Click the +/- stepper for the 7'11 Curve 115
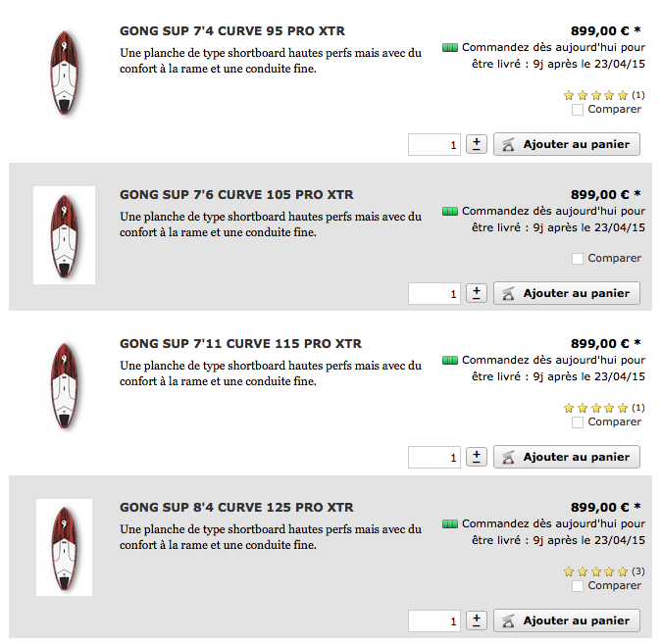Image resolution: width=661 pixels, height=644 pixels. [x=477, y=457]
